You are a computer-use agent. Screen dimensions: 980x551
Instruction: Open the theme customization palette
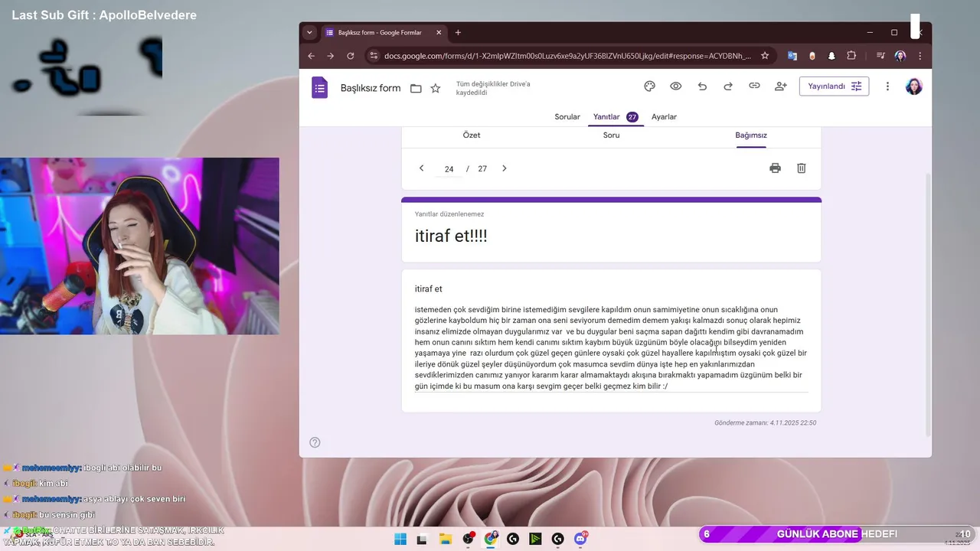pyautogui.click(x=650, y=86)
